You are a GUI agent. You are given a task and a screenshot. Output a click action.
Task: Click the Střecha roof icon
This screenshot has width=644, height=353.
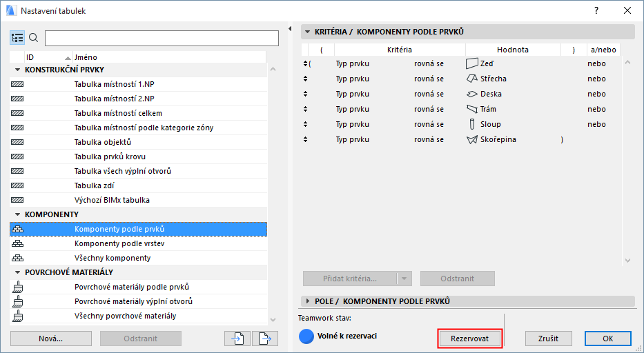[472, 79]
